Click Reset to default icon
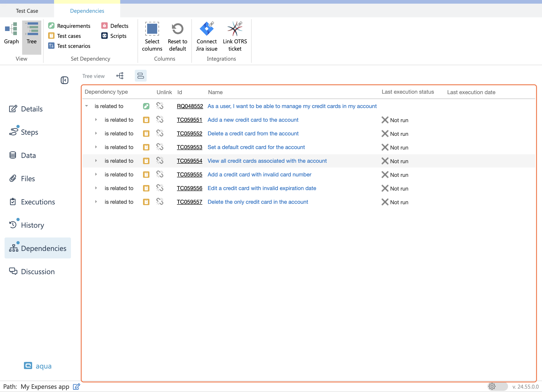This screenshot has height=392, width=542. pos(177,29)
